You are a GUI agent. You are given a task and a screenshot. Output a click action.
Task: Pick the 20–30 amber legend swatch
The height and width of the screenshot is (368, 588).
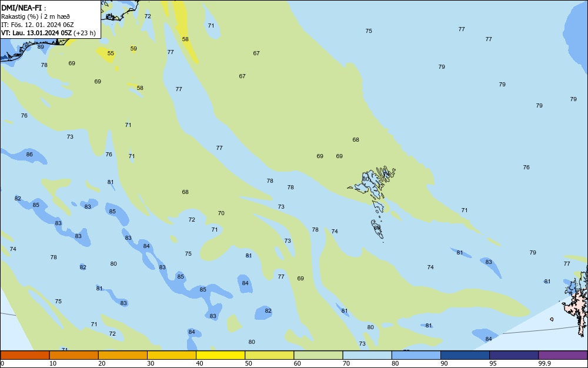123,355
